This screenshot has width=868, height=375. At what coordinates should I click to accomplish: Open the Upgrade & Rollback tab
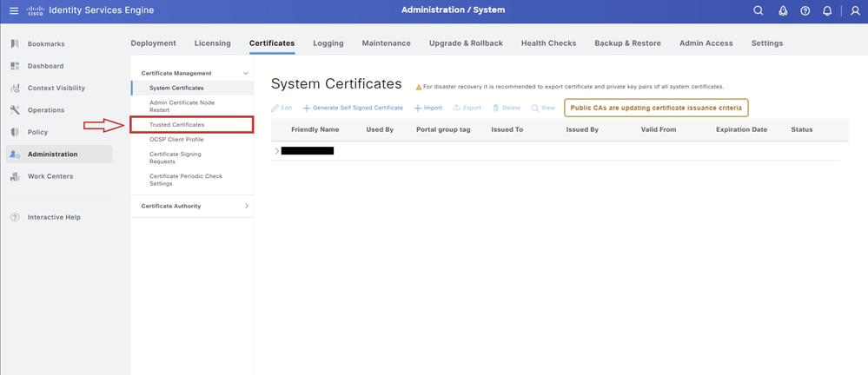[x=466, y=43]
